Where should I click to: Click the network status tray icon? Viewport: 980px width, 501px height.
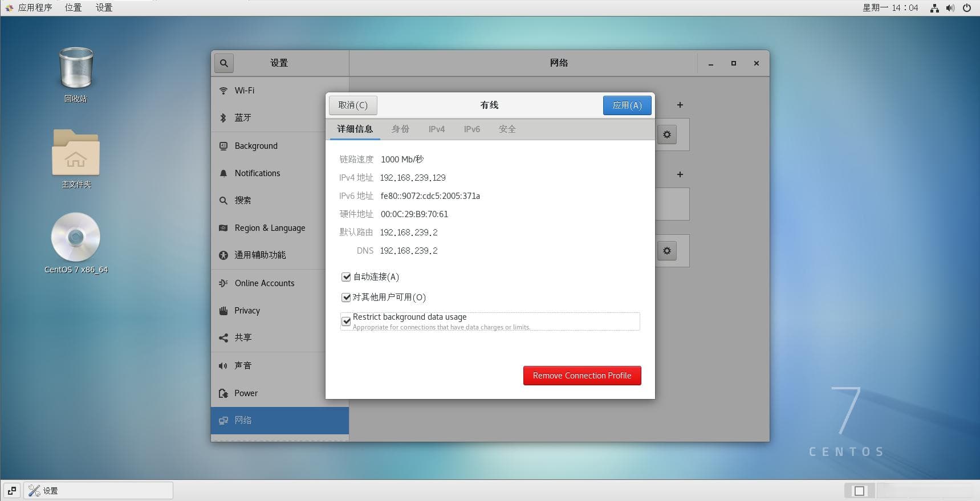[x=934, y=8]
